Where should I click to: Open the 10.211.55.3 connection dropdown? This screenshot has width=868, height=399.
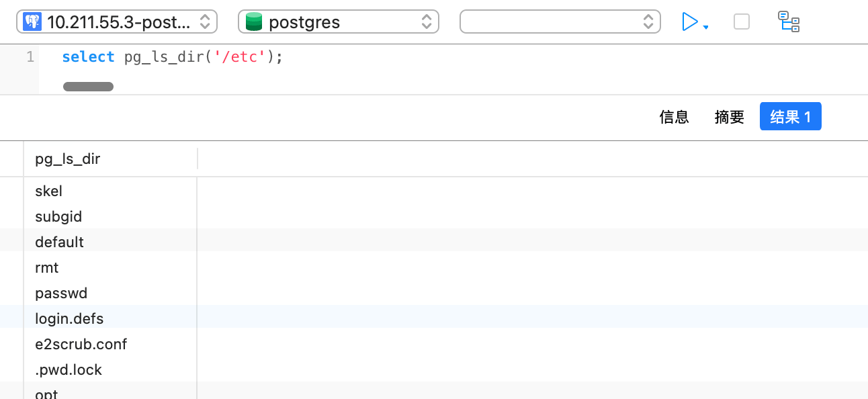click(117, 21)
